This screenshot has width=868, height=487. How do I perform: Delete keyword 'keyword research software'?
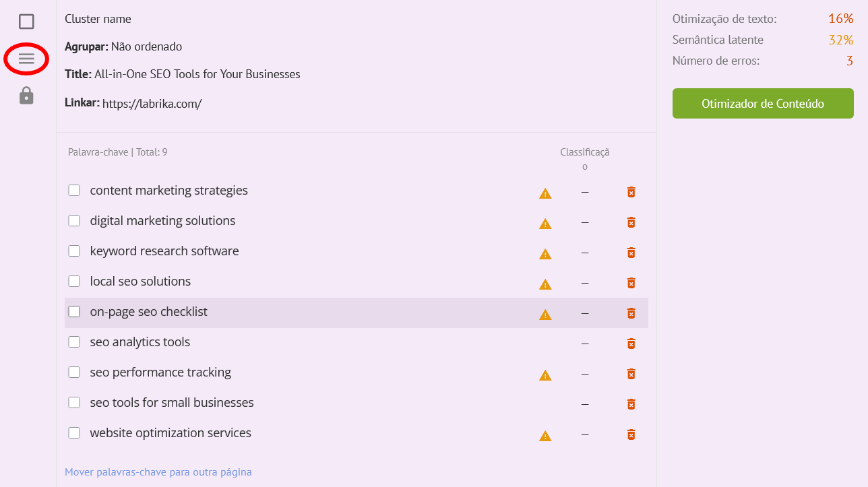[x=631, y=253]
